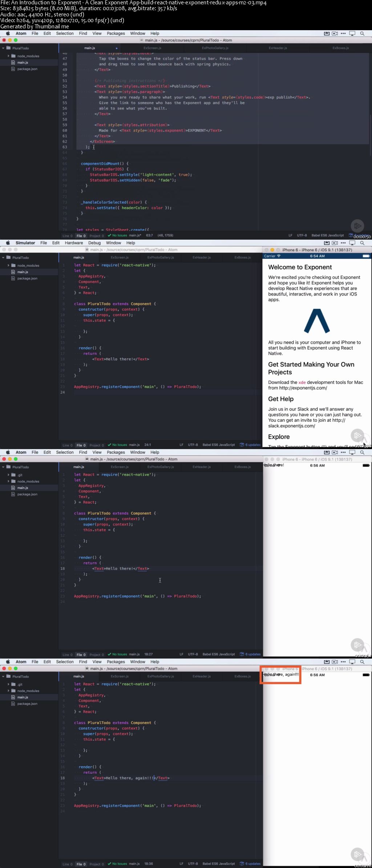Toggle Line 0 linter scope in 63:7 frame

coord(67,236)
